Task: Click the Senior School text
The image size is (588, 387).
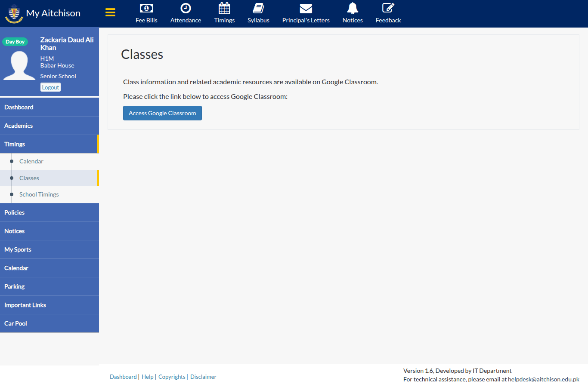Action: [58, 76]
